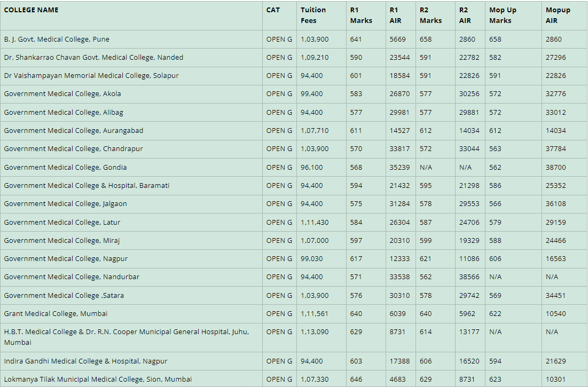Click Grant Medical College, Mumbai row name
588x387 pixels.
click(56, 313)
